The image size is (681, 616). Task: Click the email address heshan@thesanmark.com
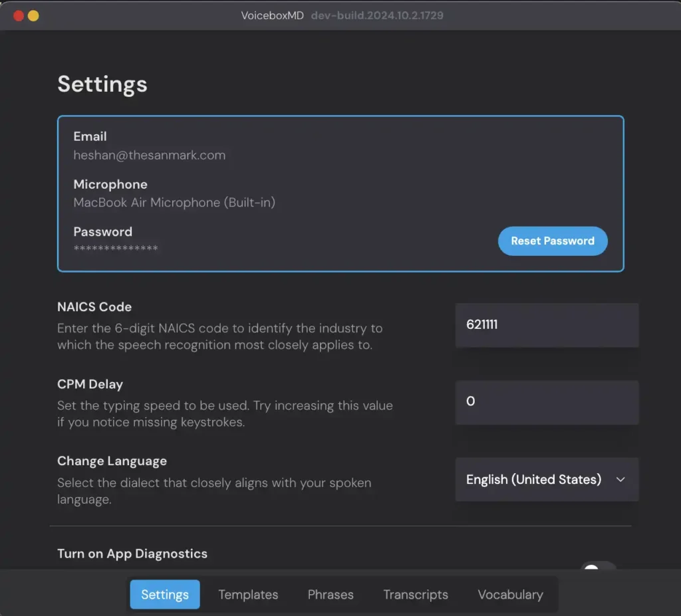(149, 155)
